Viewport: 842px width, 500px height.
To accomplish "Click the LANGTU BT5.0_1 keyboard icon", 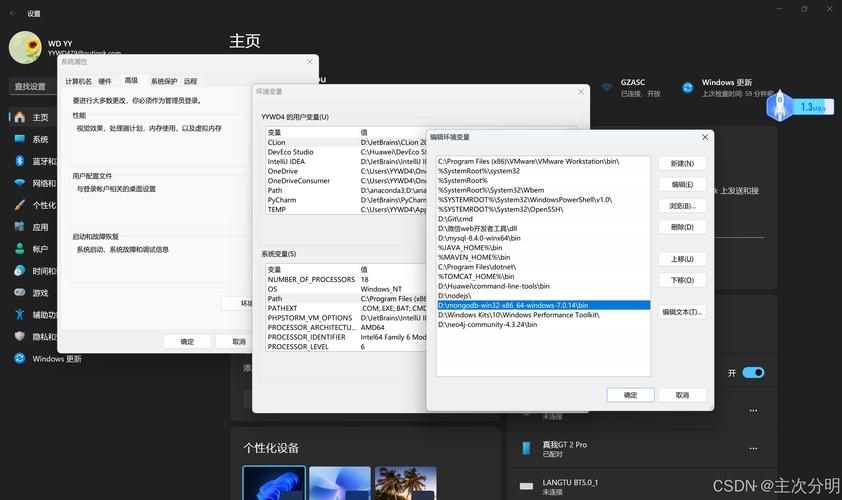I will tap(526, 486).
